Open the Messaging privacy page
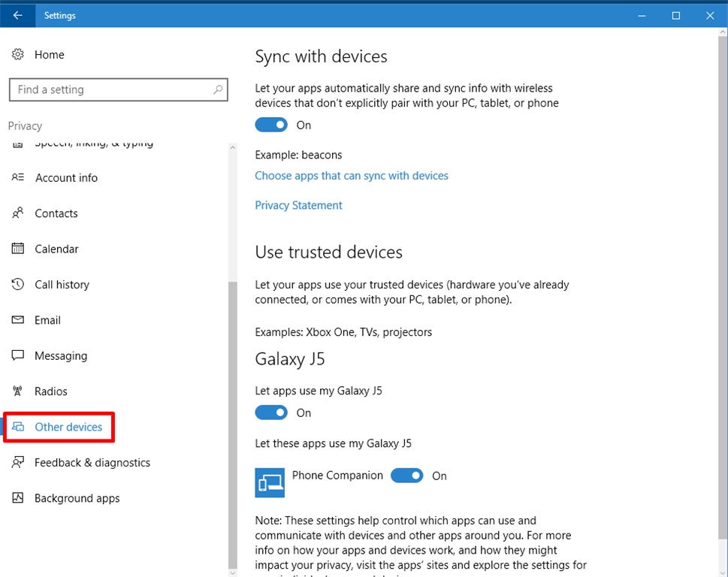This screenshot has height=577, width=728. click(61, 356)
